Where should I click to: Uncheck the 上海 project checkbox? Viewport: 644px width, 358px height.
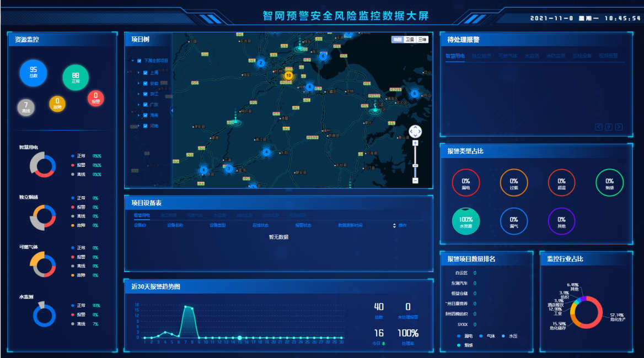click(145, 72)
